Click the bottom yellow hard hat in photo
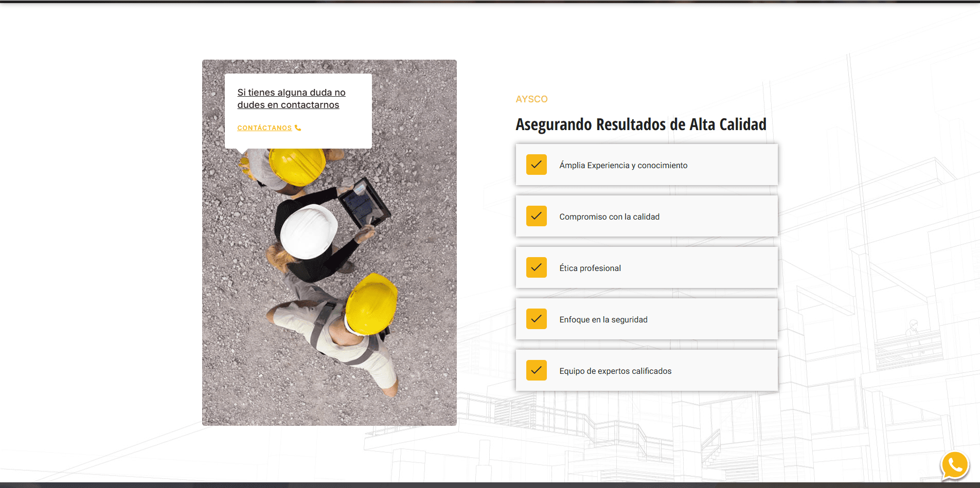This screenshot has width=980, height=488. pyautogui.click(x=371, y=304)
